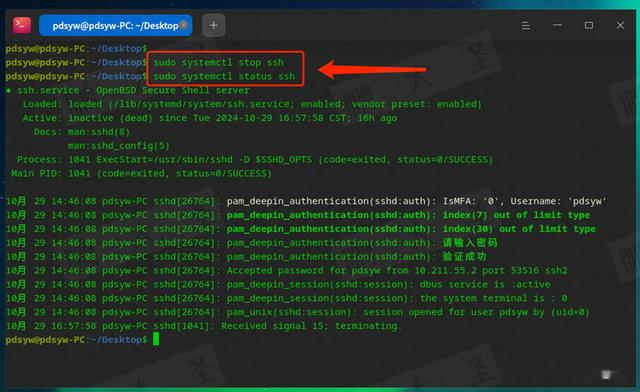The image size is (640, 392).
Task: Click the '验证成功' log line
Action: pos(246,257)
